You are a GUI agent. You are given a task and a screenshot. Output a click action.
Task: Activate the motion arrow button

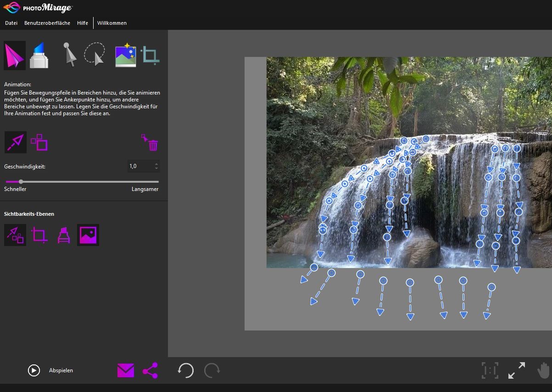click(x=15, y=142)
